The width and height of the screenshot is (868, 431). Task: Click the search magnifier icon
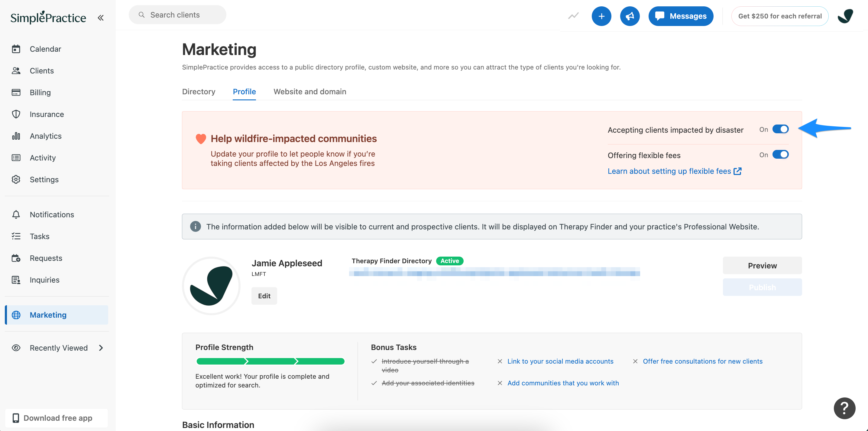click(x=142, y=15)
